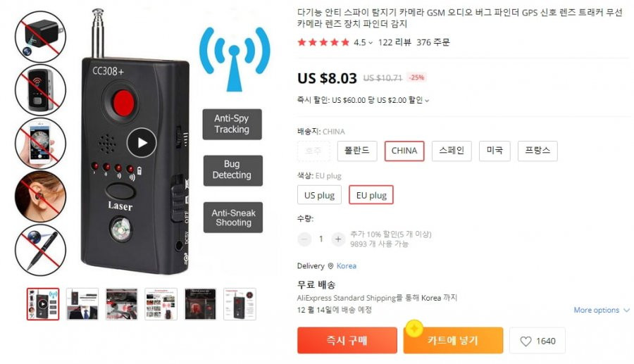The width and height of the screenshot is (634, 364).
Task: Choose 폴란드 as shipping origin
Action: coord(357,151)
